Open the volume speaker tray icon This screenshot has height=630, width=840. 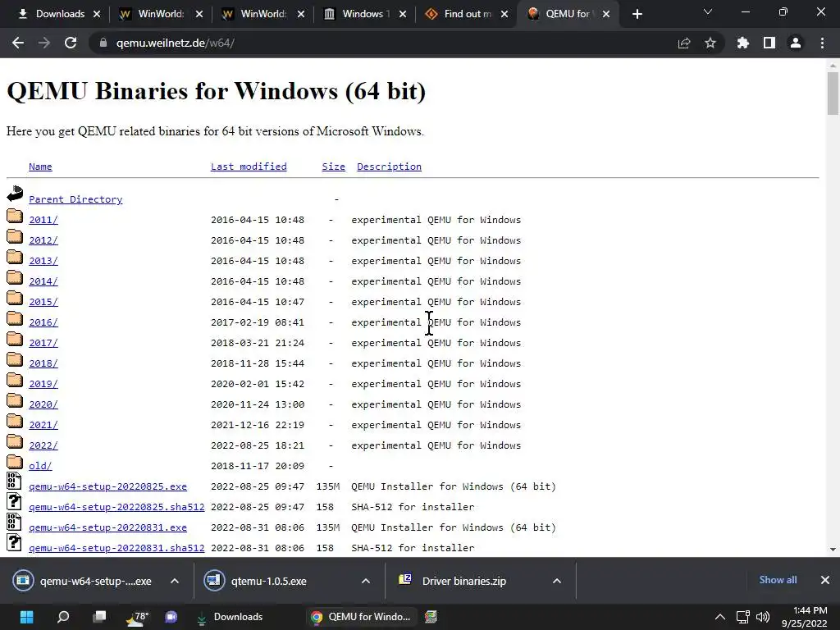[763, 617]
